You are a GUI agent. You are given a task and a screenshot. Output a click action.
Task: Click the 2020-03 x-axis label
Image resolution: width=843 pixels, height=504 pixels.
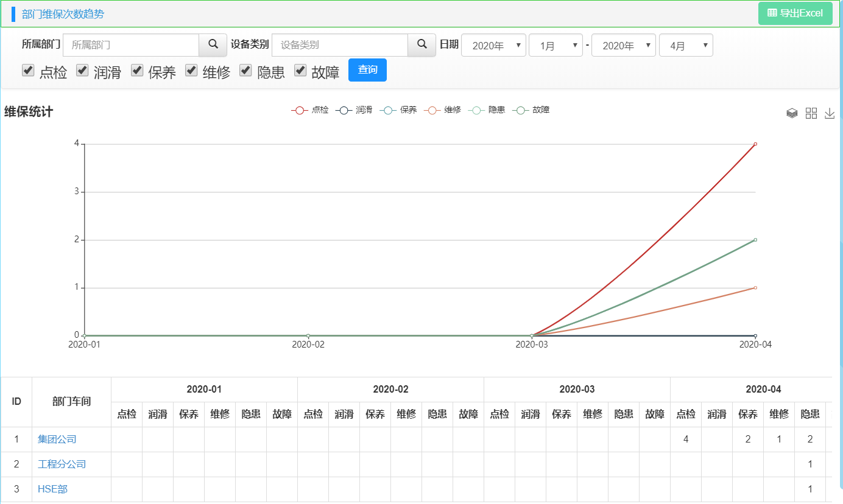click(532, 345)
